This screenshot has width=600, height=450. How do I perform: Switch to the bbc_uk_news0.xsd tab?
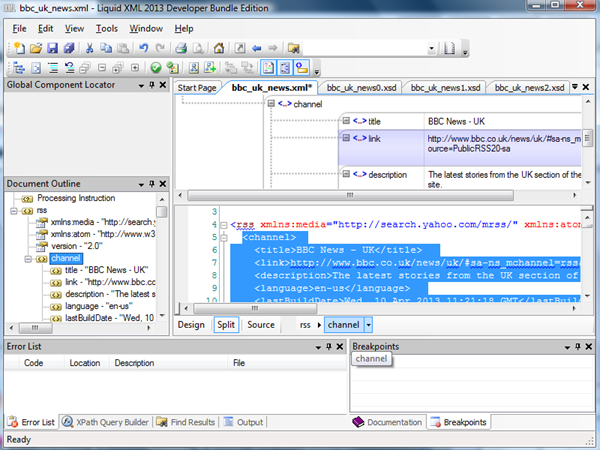(361, 88)
